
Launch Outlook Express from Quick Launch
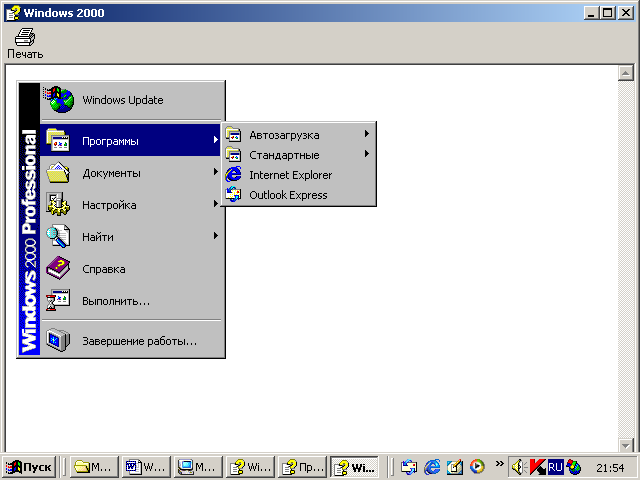pyautogui.click(x=409, y=467)
